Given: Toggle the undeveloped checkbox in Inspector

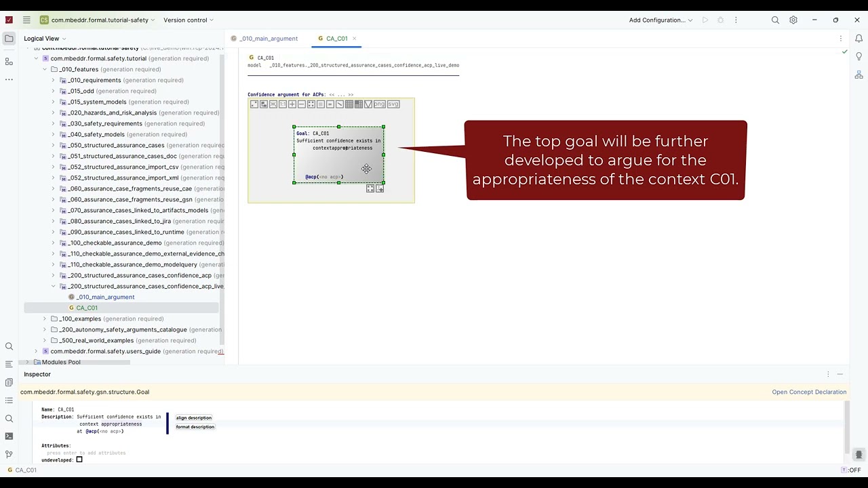Looking at the screenshot, I should (x=79, y=460).
